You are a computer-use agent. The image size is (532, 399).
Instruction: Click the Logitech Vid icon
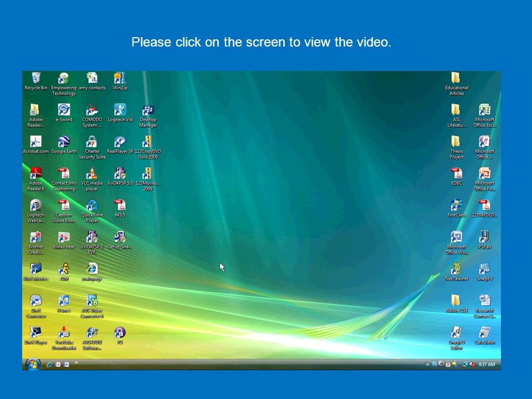coord(120,112)
